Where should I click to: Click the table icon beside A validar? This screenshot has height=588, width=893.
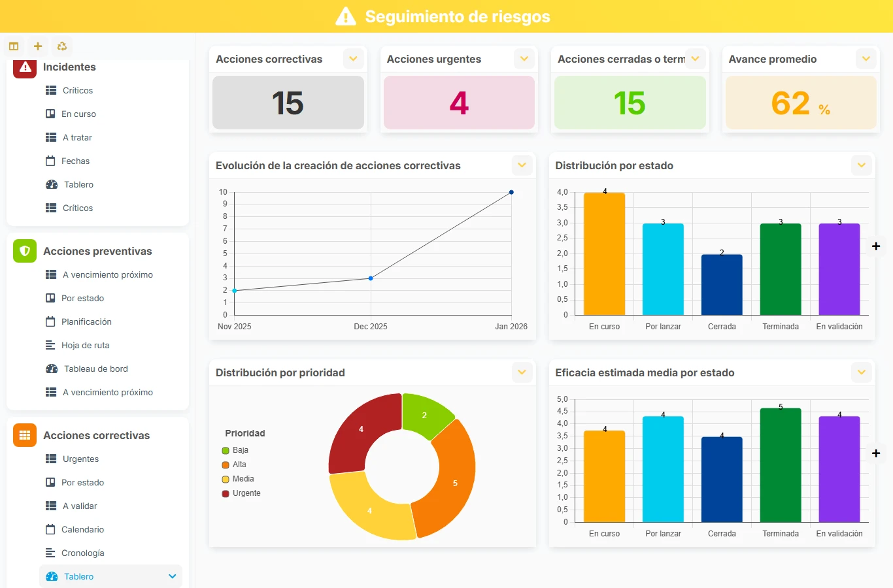click(51, 506)
